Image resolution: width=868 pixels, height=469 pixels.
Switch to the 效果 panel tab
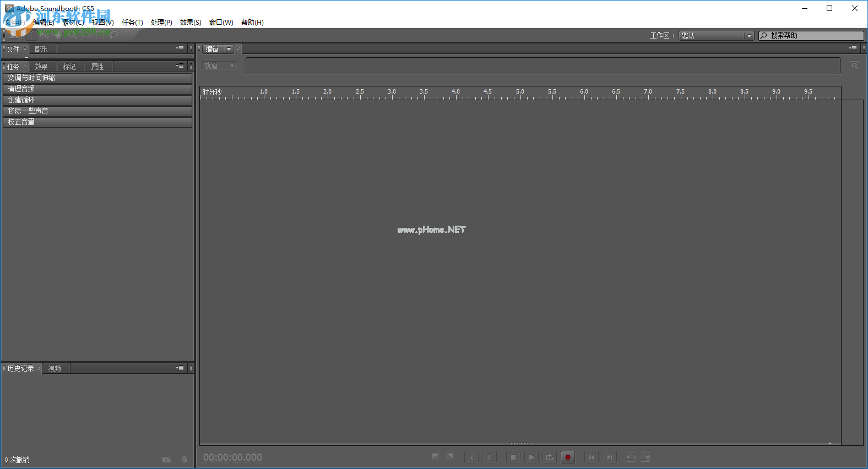tap(42, 67)
